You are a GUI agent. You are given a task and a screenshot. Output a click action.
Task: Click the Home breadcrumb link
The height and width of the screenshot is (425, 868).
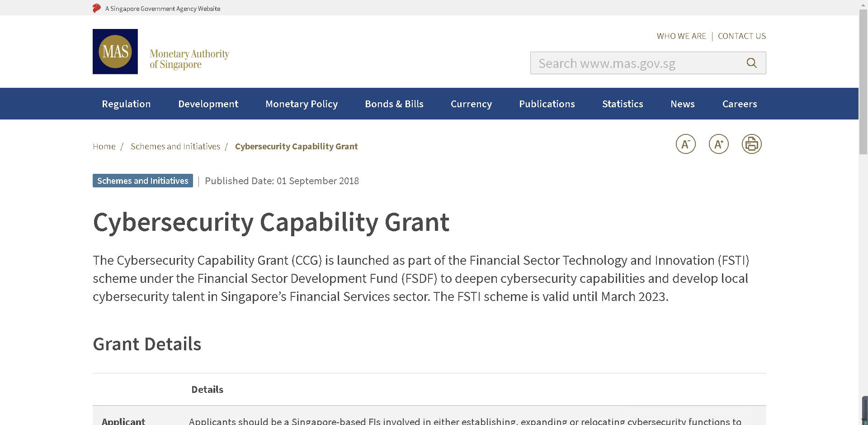(x=104, y=146)
